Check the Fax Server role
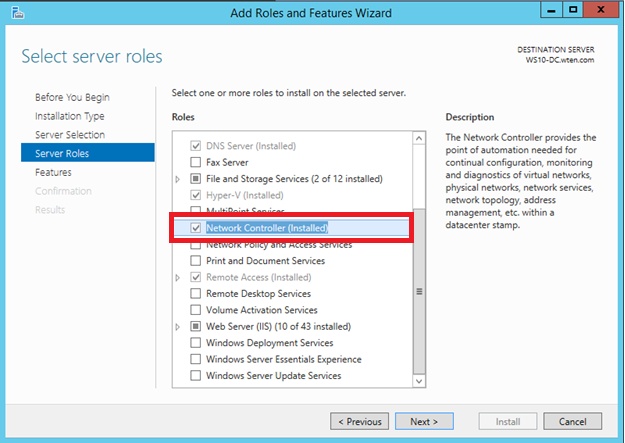This screenshot has height=443, width=625. pos(196,162)
